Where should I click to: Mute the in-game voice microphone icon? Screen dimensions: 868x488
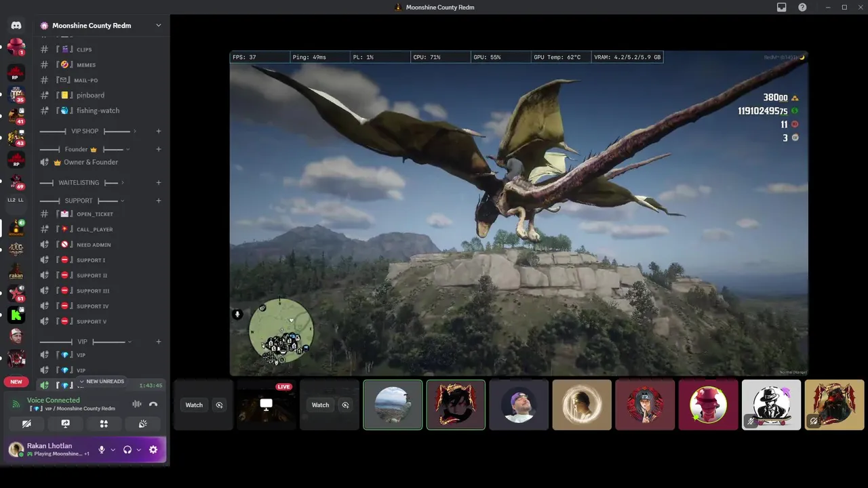click(x=237, y=314)
